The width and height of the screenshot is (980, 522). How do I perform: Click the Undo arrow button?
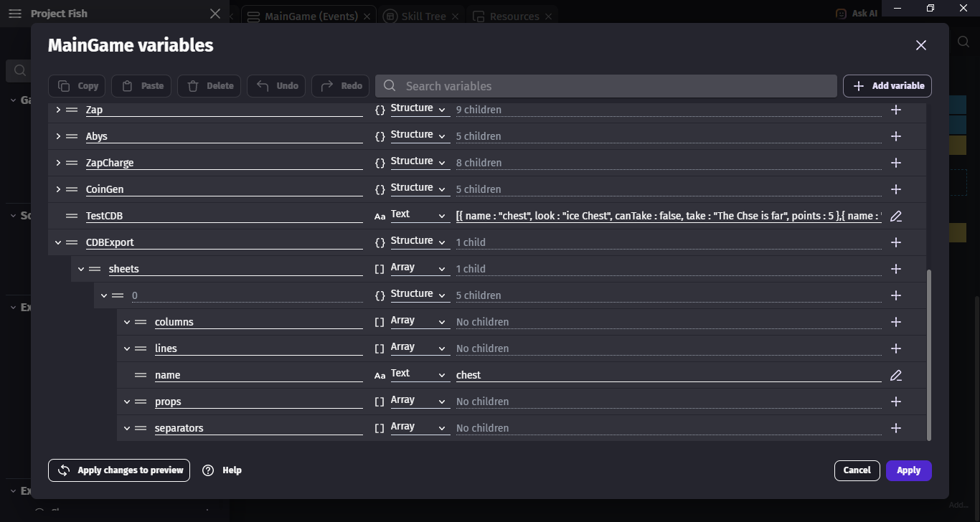tap(278, 86)
